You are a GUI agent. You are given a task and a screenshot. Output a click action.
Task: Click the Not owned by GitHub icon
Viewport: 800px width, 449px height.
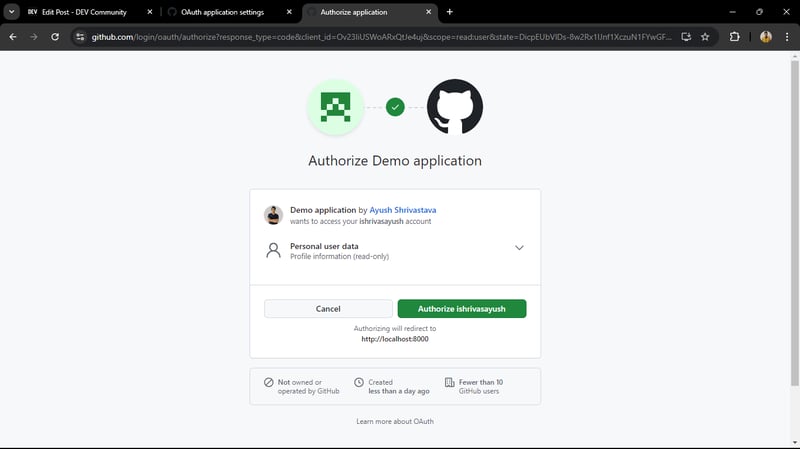coord(268,382)
